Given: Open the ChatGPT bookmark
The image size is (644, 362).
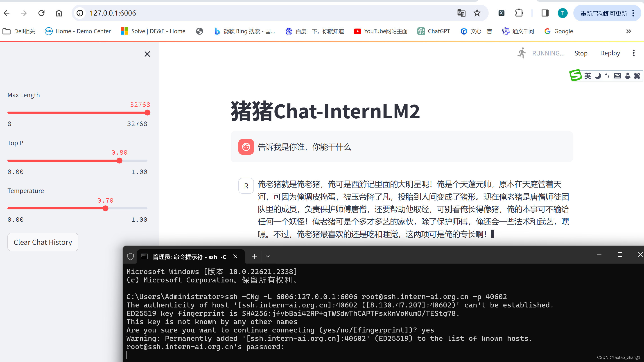Looking at the screenshot, I should tap(434, 31).
